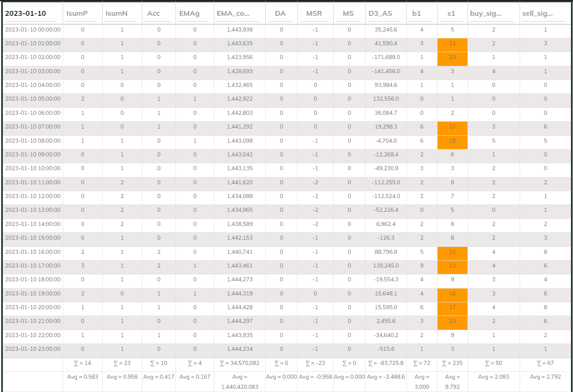The height and width of the screenshot is (392, 573).
Task: Click the orange s1 cell in the 21:00:00 row
Action: (452, 321)
